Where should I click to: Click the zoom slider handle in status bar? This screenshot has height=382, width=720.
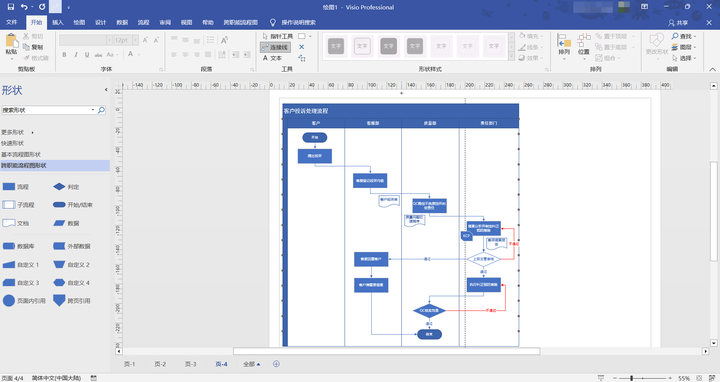pyautogui.click(x=631, y=378)
